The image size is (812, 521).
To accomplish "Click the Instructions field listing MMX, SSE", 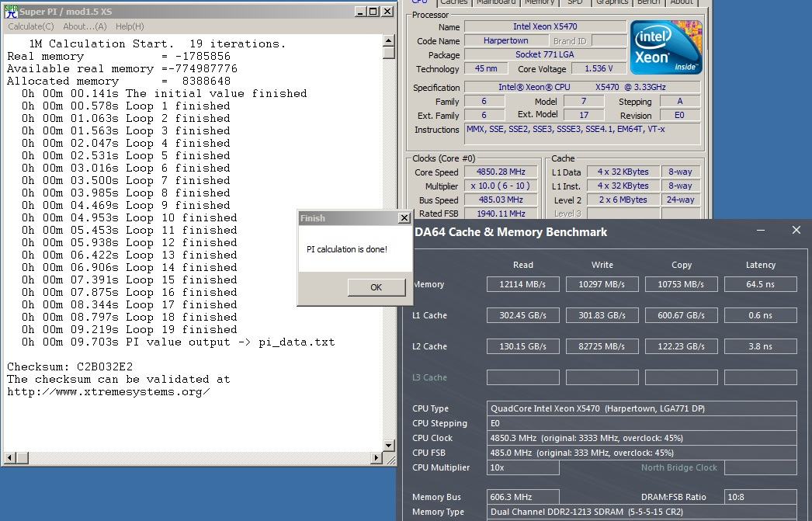I will [582, 134].
